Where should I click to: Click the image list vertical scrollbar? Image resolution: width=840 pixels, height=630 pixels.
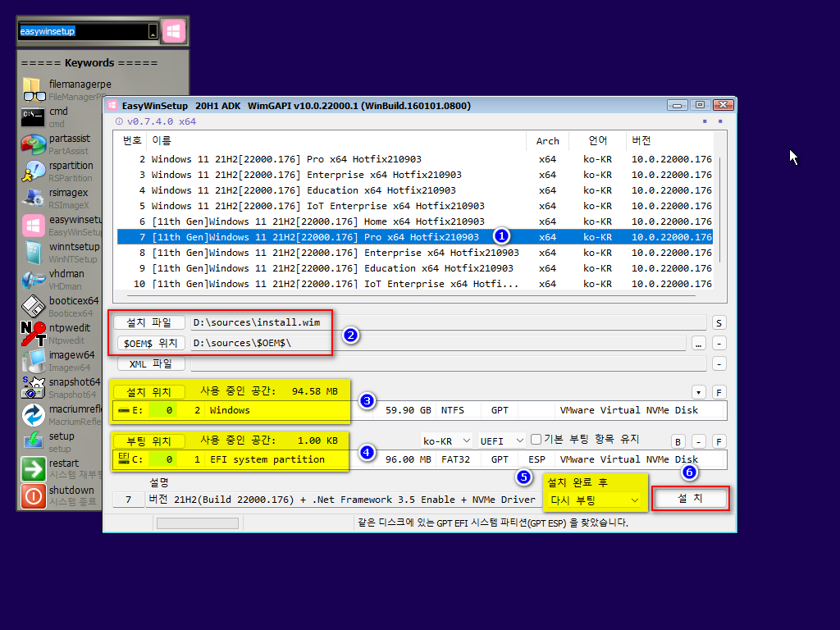point(720,210)
